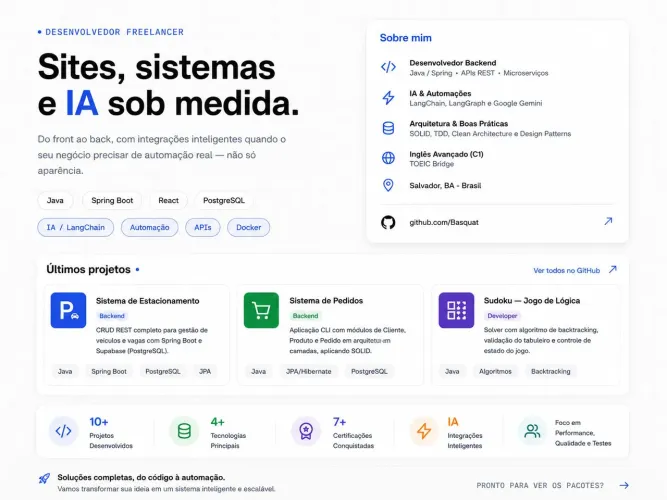Click the LangChain, LangGraph e Google Gemini text

click(x=476, y=103)
